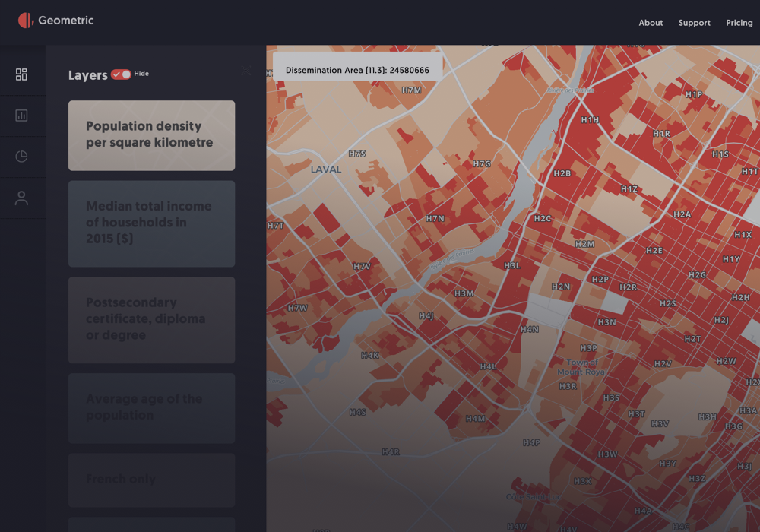Screen dimensions: 760x532
Task: Click the LAVAL label on the map
Action: pos(326,169)
